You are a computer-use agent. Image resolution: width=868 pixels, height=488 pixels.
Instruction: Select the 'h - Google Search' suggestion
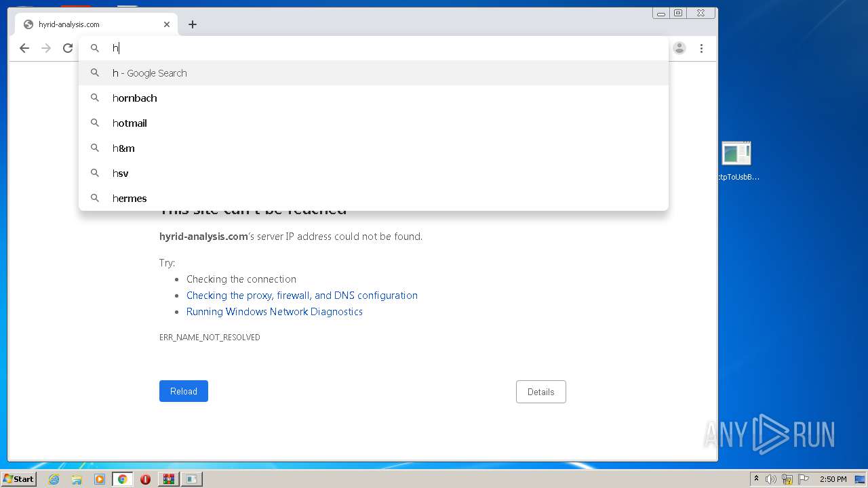point(374,73)
